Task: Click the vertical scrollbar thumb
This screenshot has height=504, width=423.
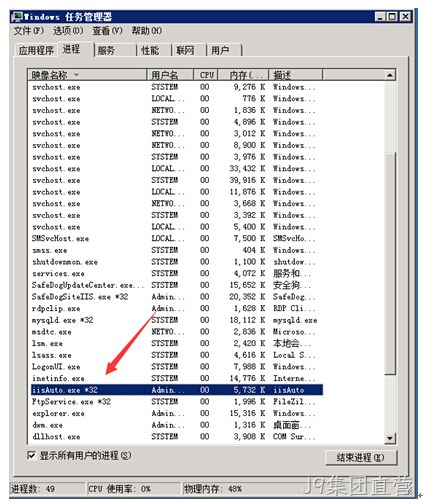Action: 390,263
